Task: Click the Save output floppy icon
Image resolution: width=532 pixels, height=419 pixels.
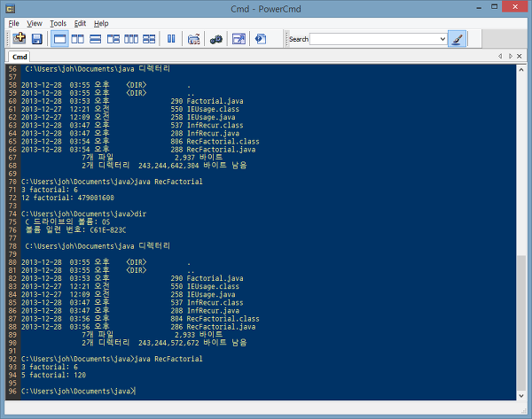Action: 36,39
